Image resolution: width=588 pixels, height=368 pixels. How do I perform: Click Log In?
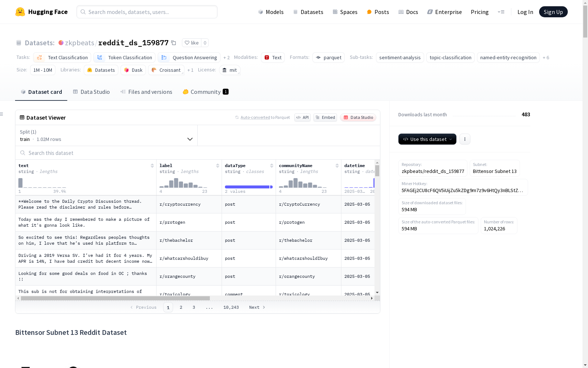[525, 12]
